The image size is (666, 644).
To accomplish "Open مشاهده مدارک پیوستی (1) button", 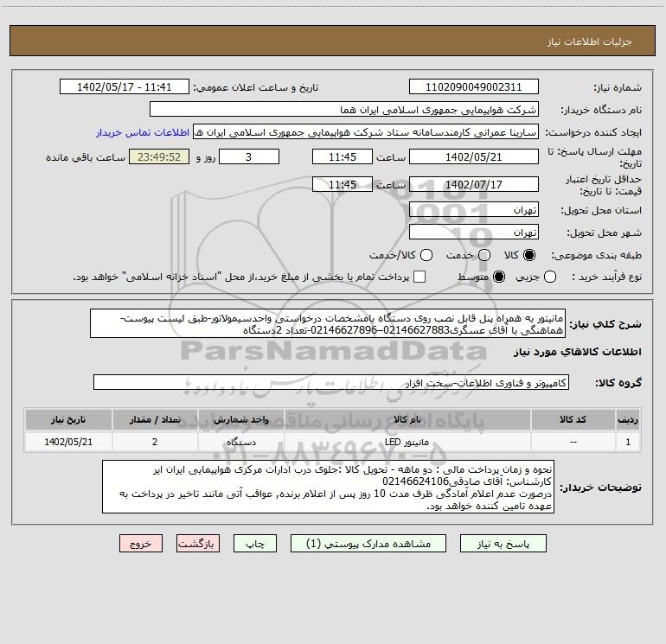I will pos(368,544).
